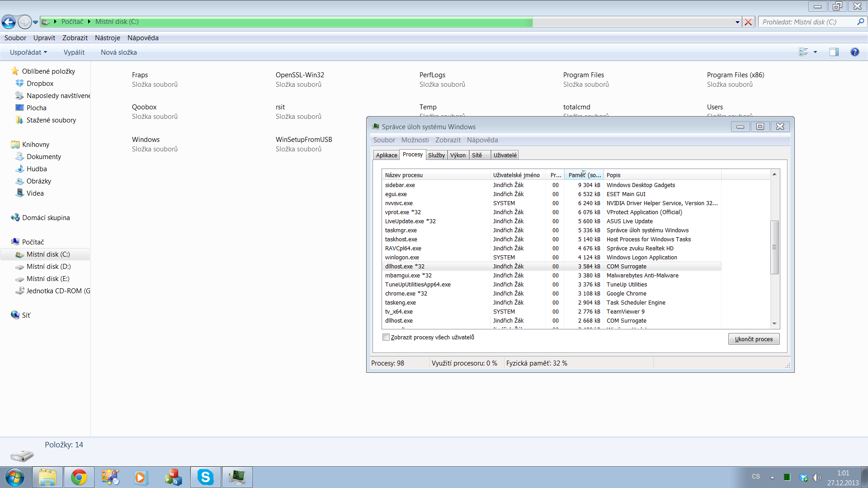This screenshot has width=868, height=488.
Task: Expand the Uspořádat dropdown
Action: click(x=28, y=52)
